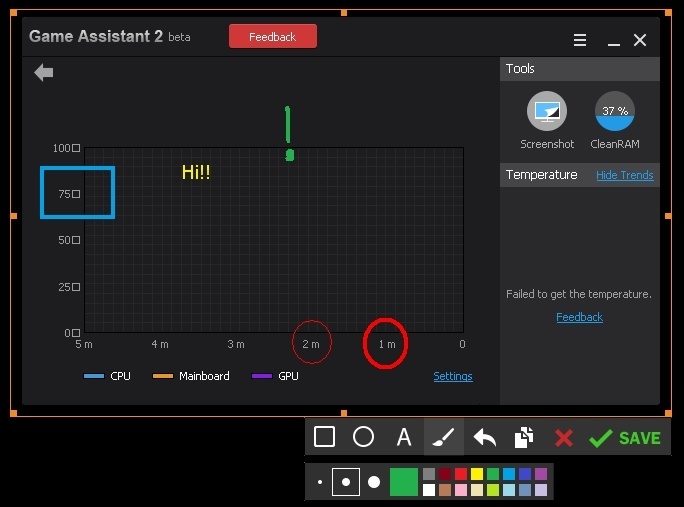Select the paintbrush tool
684x507 pixels.
point(444,437)
